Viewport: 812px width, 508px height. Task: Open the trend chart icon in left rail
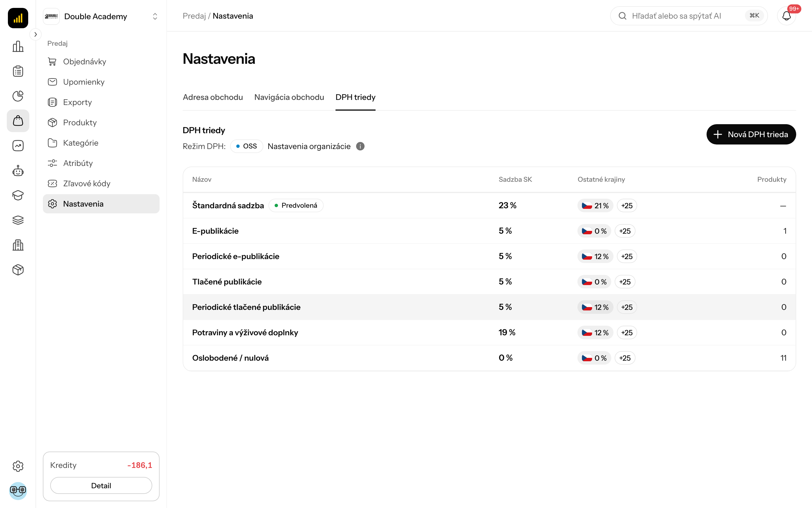point(18,145)
